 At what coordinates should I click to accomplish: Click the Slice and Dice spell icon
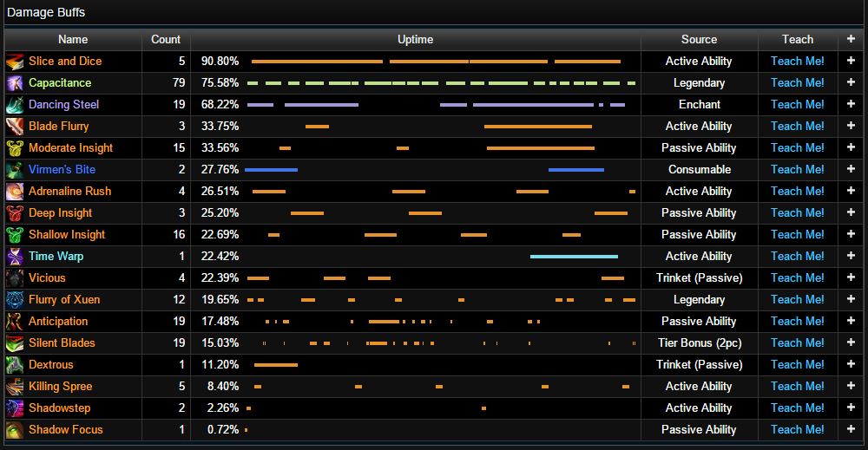click(x=15, y=62)
